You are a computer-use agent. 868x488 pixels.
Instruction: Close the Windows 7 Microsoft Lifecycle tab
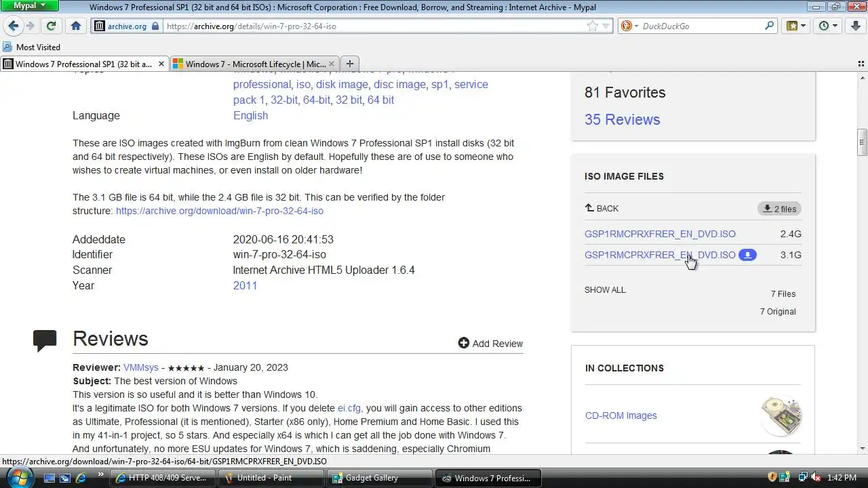(332, 64)
